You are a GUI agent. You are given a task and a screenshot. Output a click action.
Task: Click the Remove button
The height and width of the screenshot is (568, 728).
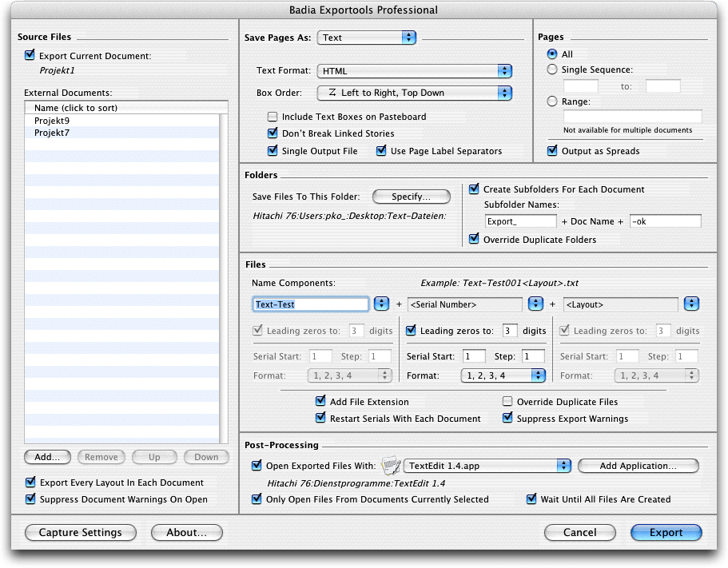click(101, 457)
